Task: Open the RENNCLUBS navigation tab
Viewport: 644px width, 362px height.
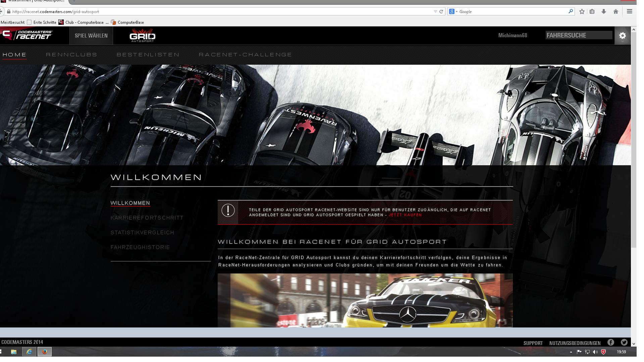Action: pyautogui.click(x=71, y=54)
